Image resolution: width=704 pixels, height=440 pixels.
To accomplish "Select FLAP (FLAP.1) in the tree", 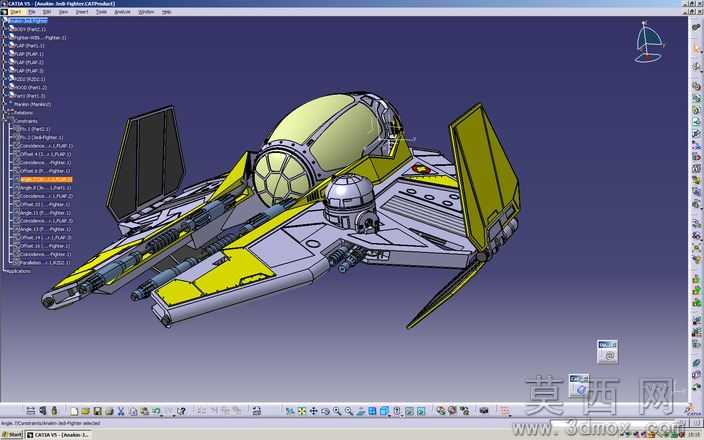I will click(x=29, y=54).
